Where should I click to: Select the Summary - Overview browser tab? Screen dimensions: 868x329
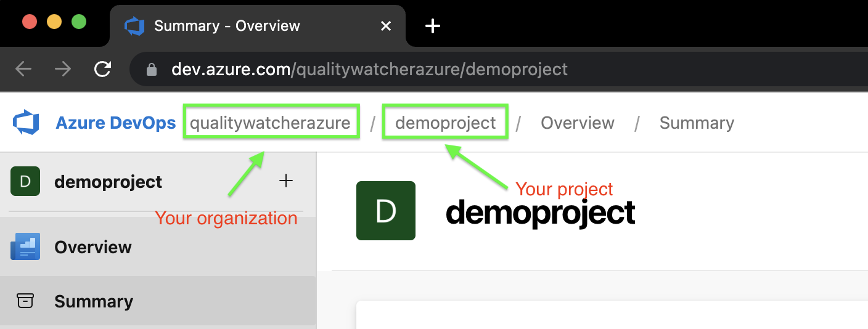point(258,26)
